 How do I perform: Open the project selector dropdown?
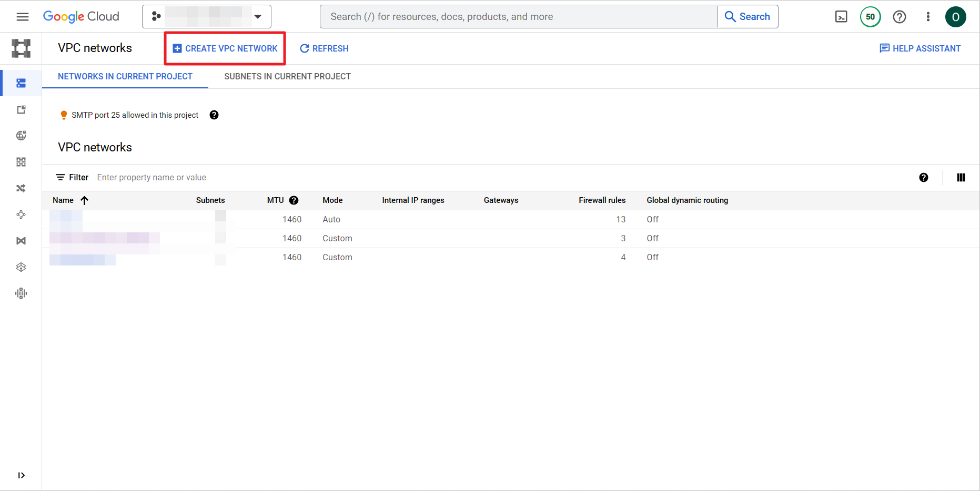[207, 17]
